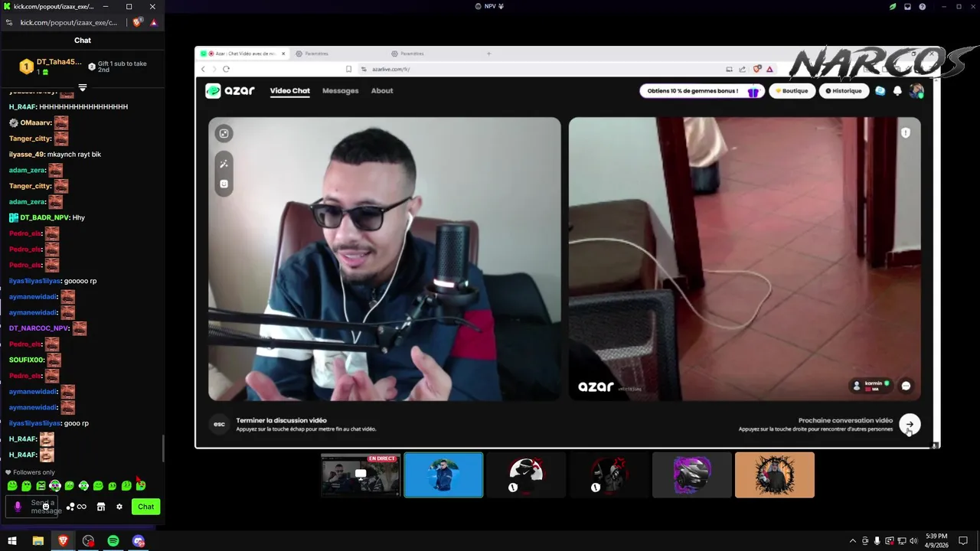Screen dimensions: 980x551
Task: Collapse the gift leaderboard chevron
Action: click(83, 87)
